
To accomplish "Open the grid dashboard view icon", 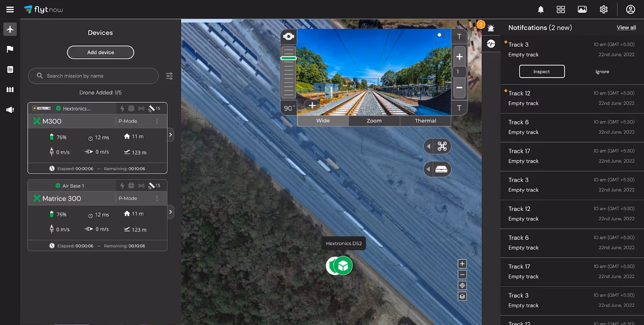I will pos(561,9).
